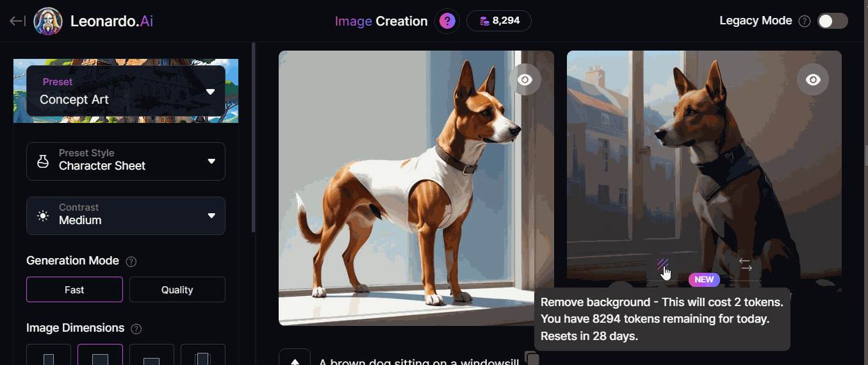Toggle the Legacy Mode switch

833,21
